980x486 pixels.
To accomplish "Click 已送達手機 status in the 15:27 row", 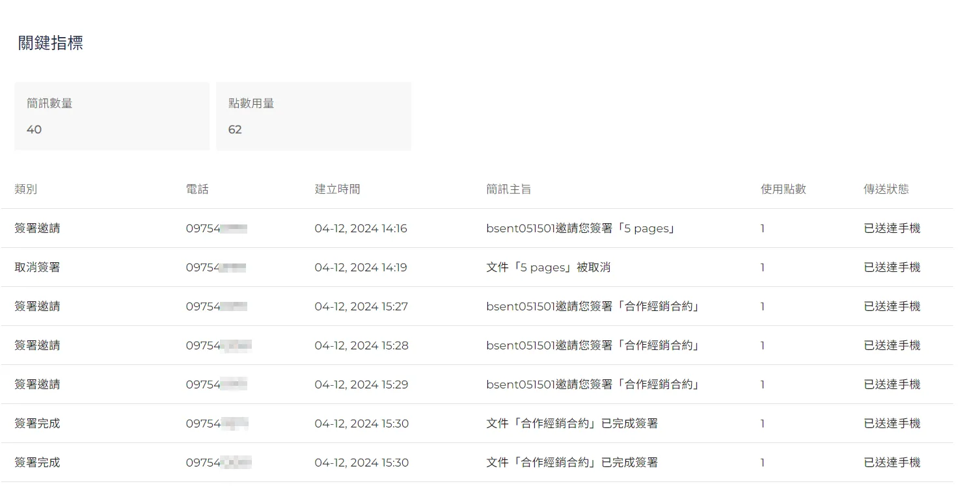I will pyautogui.click(x=892, y=306).
